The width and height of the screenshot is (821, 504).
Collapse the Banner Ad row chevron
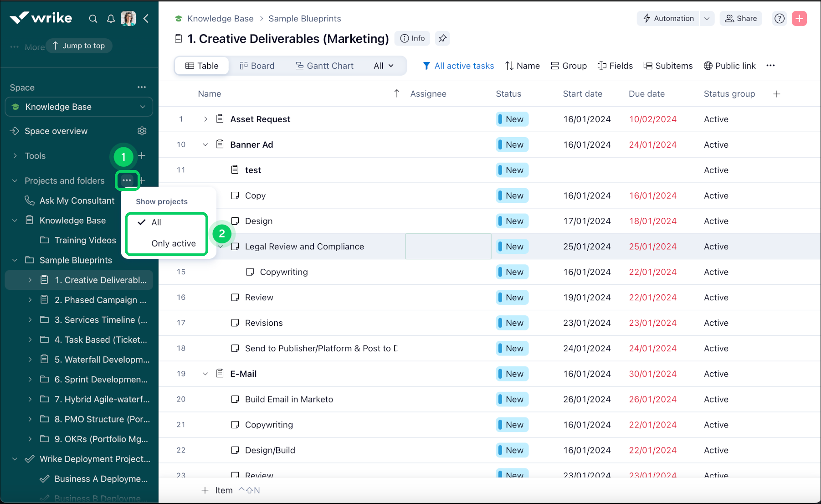[x=205, y=144]
